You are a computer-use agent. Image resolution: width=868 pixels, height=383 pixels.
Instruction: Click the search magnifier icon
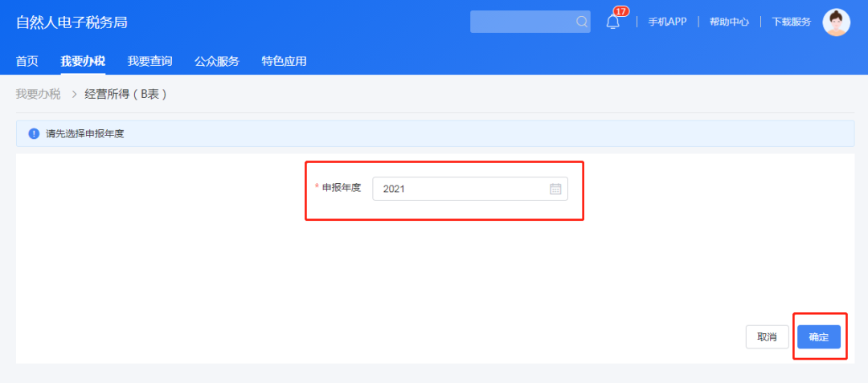[x=581, y=22]
